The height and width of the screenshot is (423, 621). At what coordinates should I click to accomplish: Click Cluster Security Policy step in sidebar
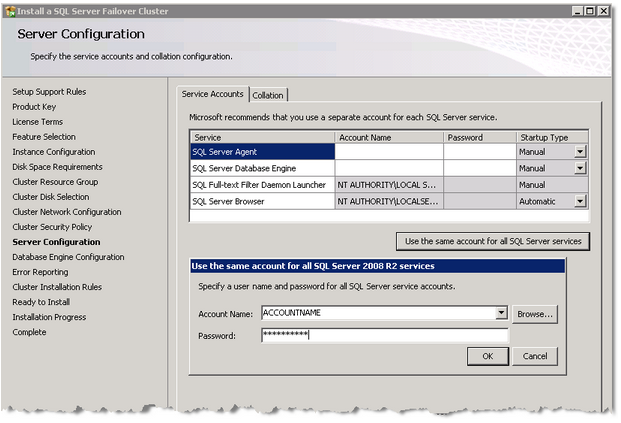(52, 227)
